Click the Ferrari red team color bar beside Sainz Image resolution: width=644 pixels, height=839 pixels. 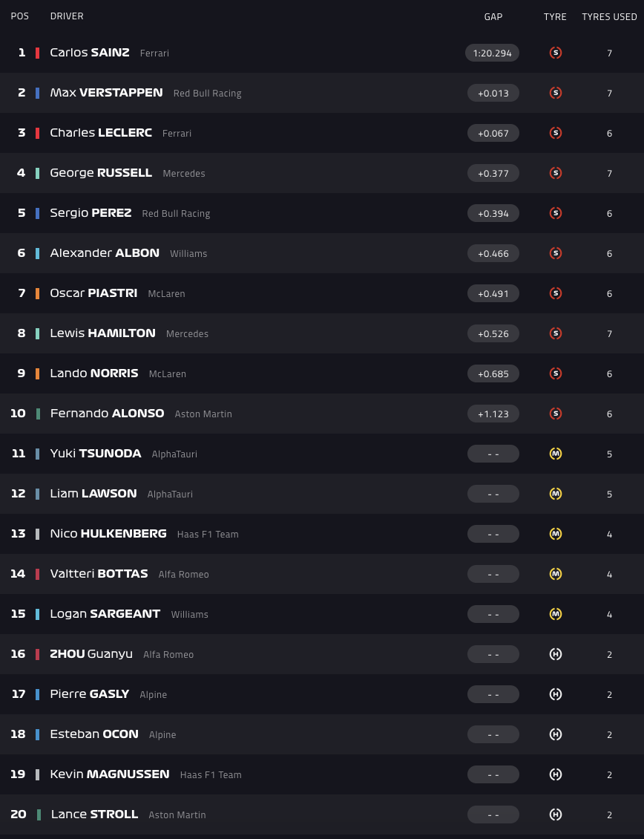[x=37, y=53]
